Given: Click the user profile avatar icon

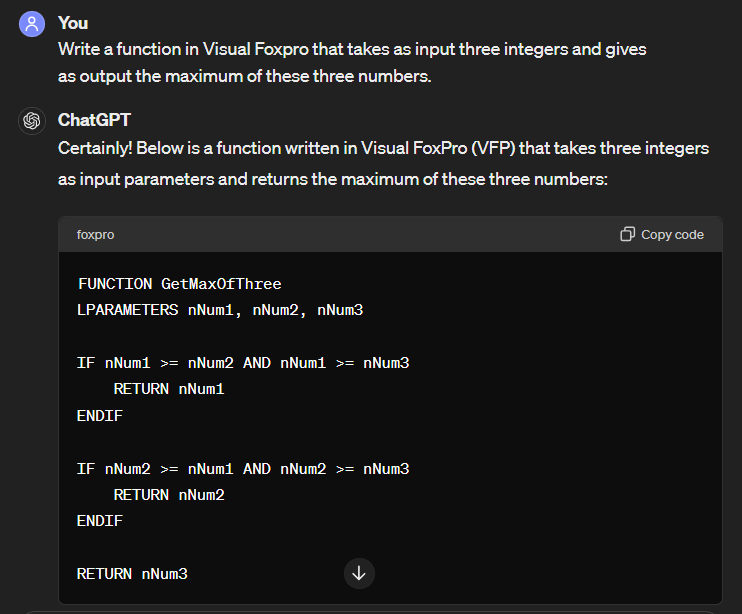Looking at the screenshot, I should pyautogui.click(x=32, y=24).
